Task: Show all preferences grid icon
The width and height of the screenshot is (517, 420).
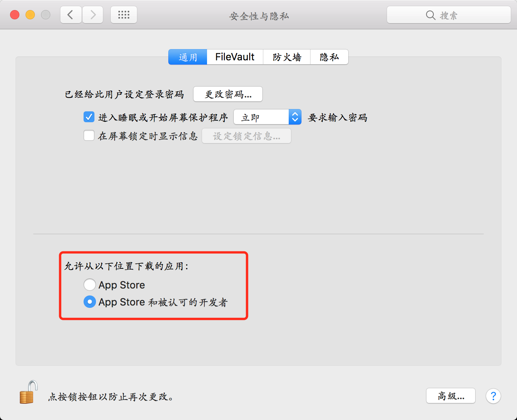Action: 124,15
